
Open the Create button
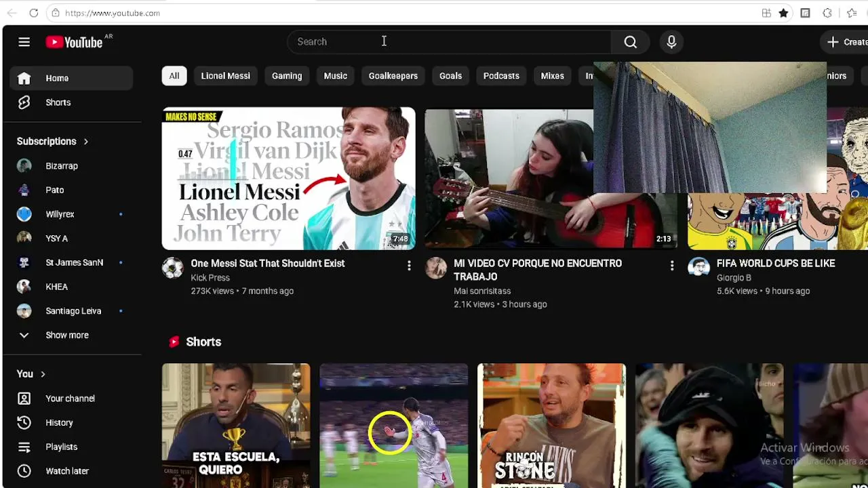845,42
